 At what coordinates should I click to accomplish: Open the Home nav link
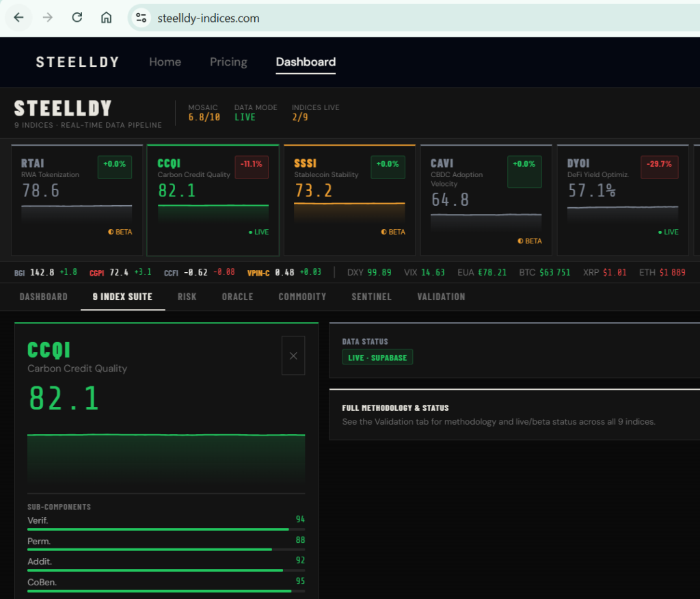click(165, 62)
